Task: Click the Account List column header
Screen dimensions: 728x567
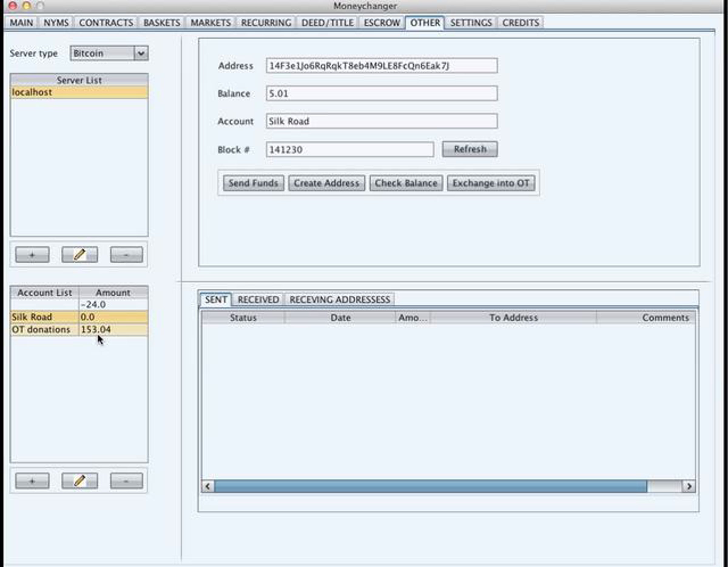Action: pyautogui.click(x=45, y=293)
